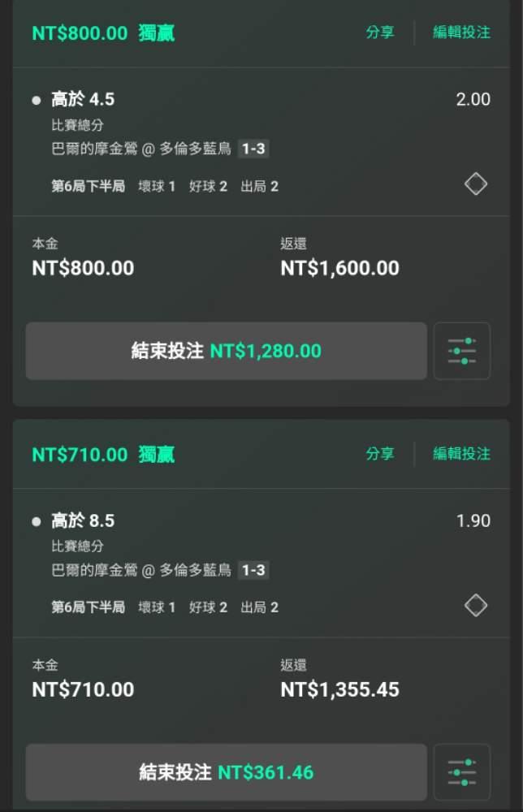Click the NT$1,355.45 返還 amount
Screen dimensions: 523x812
[x=339, y=690]
